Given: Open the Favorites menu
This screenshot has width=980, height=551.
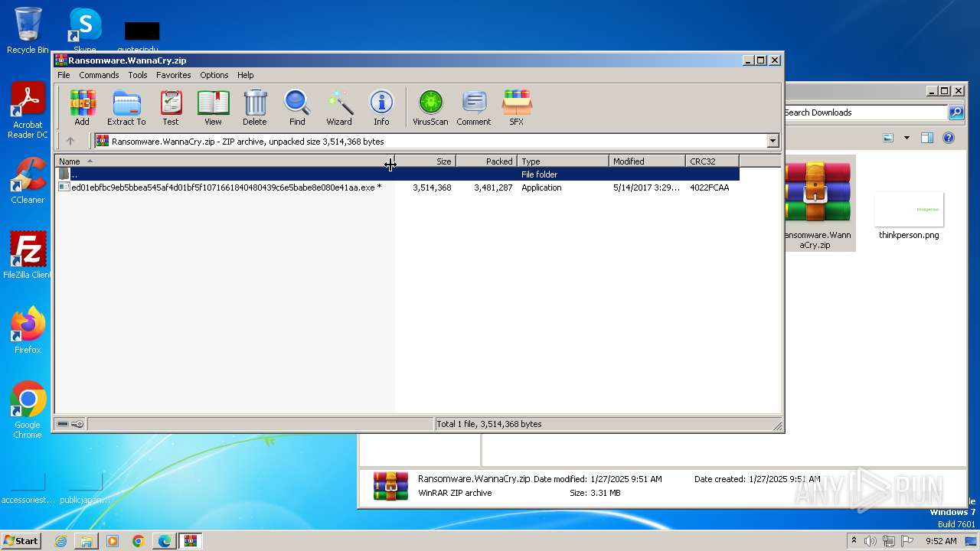Looking at the screenshot, I should 174,75.
